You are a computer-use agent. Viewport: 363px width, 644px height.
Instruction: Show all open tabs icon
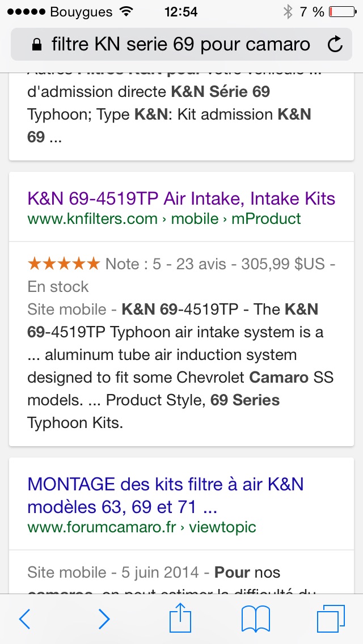tap(331, 619)
